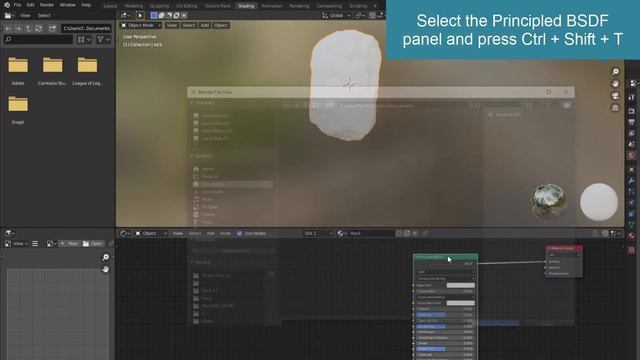Open the Physics properties tab
The image size is (640, 360).
[x=632, y=202]
